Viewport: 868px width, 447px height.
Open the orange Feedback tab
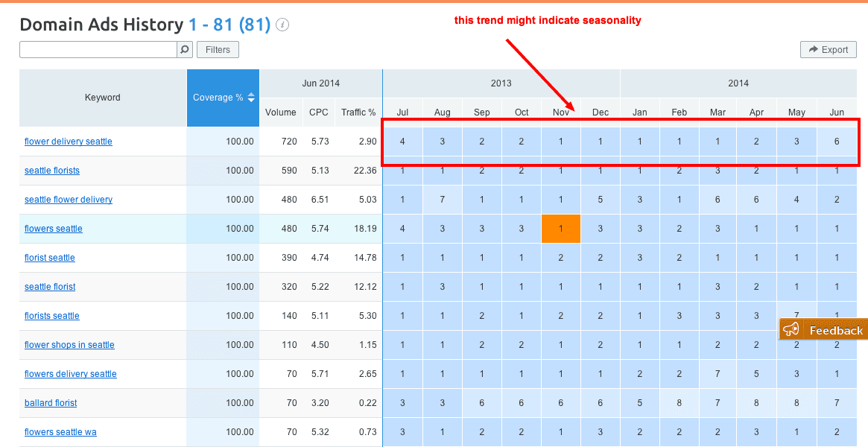tap(824, 330)
